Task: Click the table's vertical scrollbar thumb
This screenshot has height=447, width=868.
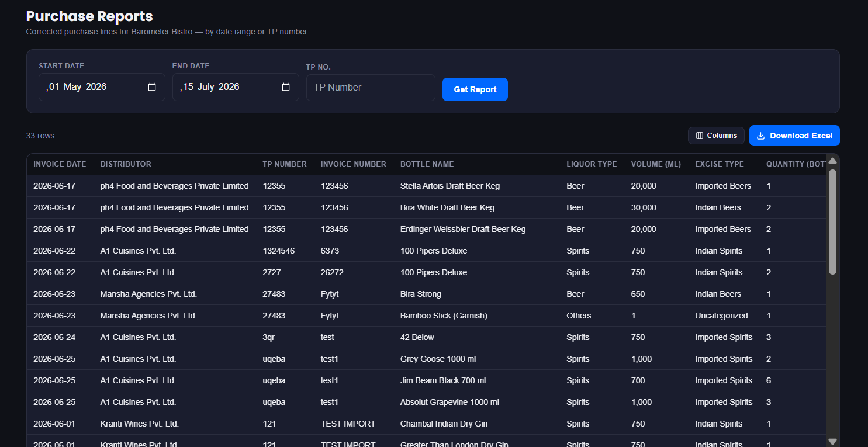Action: tap(833, 221)
